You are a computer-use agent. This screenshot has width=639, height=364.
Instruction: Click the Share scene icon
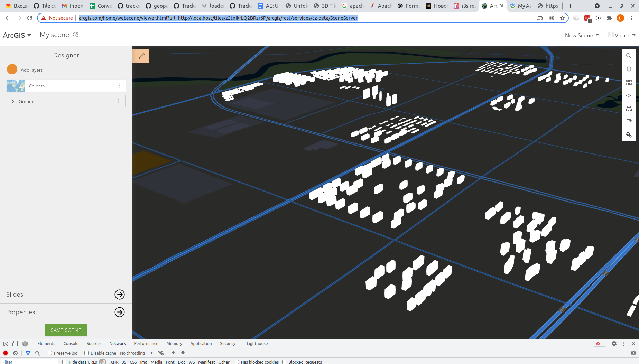coord(629,121)
